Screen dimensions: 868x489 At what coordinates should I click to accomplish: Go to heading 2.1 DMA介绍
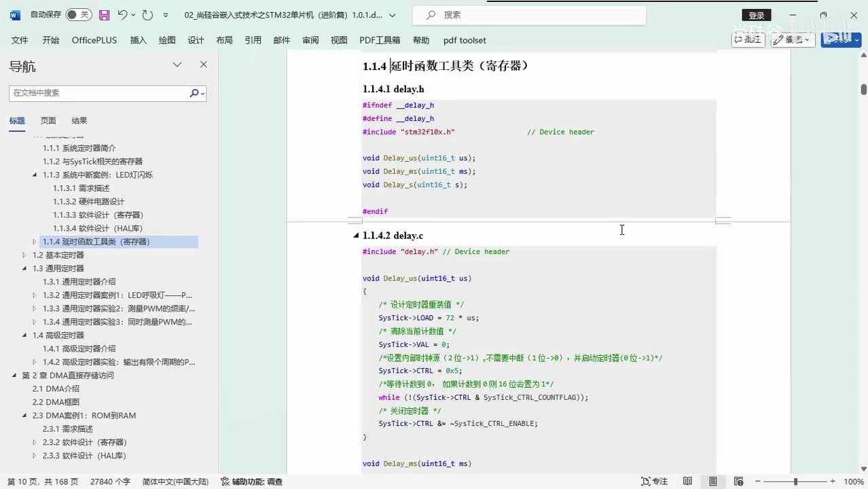[56, 388]
